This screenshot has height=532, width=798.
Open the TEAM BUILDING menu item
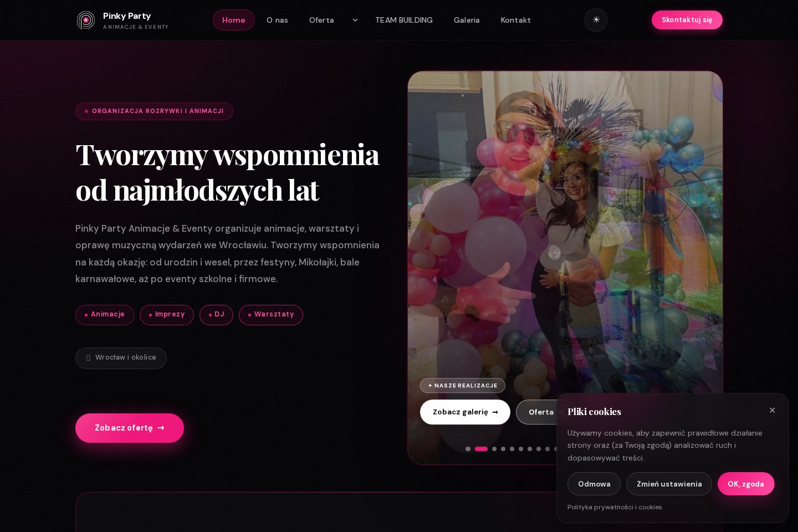coord(404,20)
